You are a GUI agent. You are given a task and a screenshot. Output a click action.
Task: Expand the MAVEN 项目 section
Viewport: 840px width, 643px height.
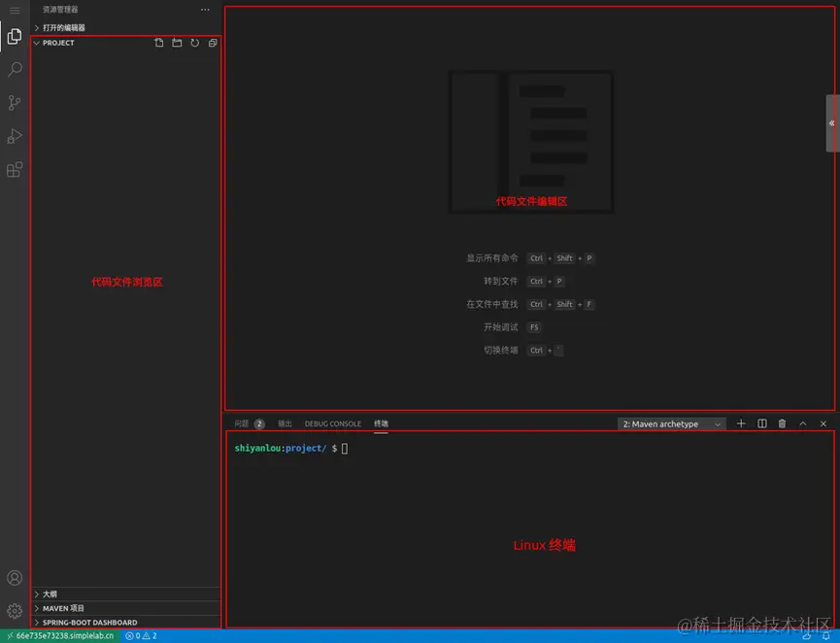pos(126,608)
